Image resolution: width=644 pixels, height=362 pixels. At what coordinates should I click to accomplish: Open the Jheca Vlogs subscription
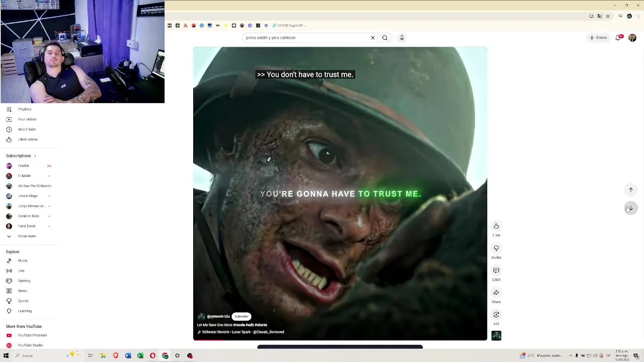28,196
